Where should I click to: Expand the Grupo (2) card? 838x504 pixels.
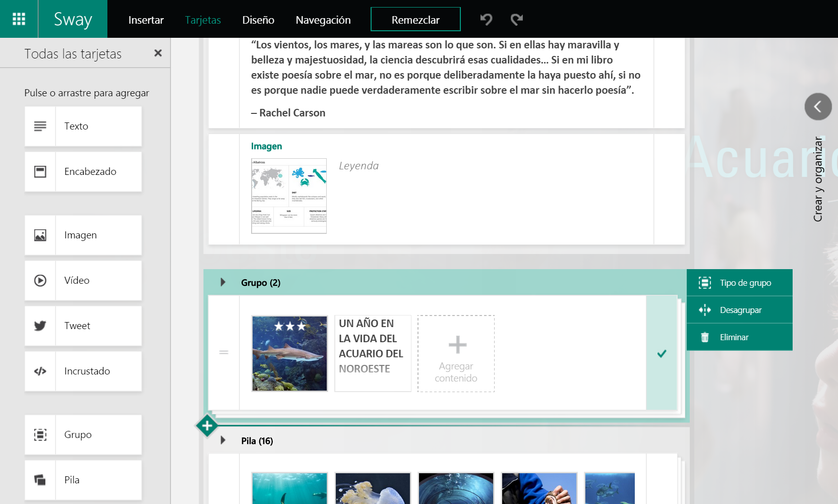(223, 282)
